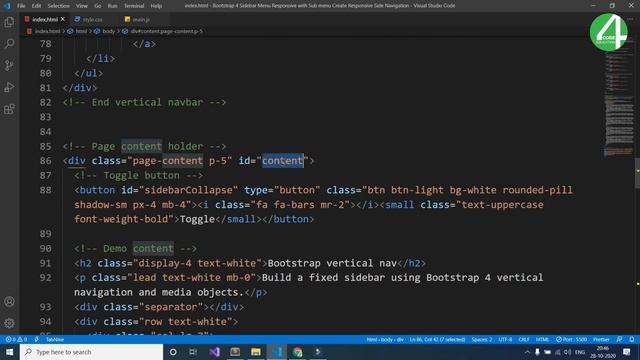This screenshot has height=360, width=640.
Task: Open the Accounts menu icon
Action: tap(9, 302)
